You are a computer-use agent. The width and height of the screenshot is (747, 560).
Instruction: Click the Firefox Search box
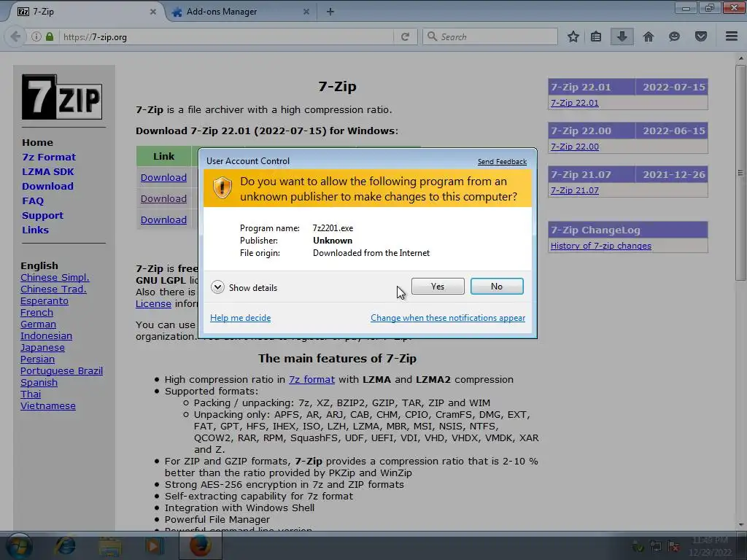click(x=490, y=36)
